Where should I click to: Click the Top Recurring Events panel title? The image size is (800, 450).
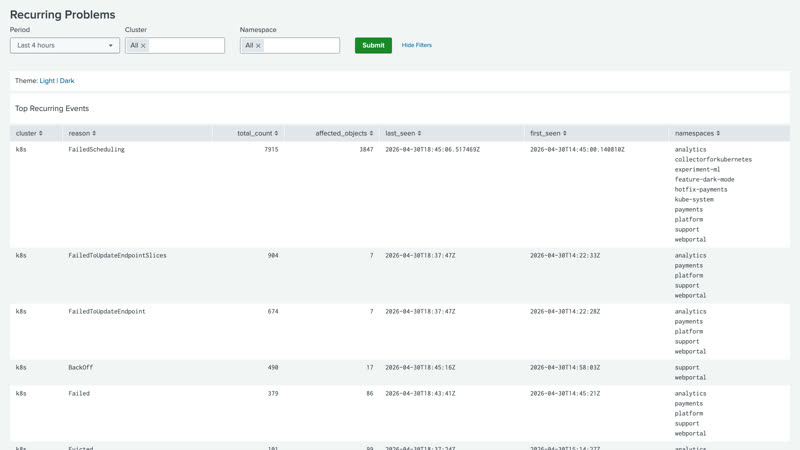[x=52, y=109]
